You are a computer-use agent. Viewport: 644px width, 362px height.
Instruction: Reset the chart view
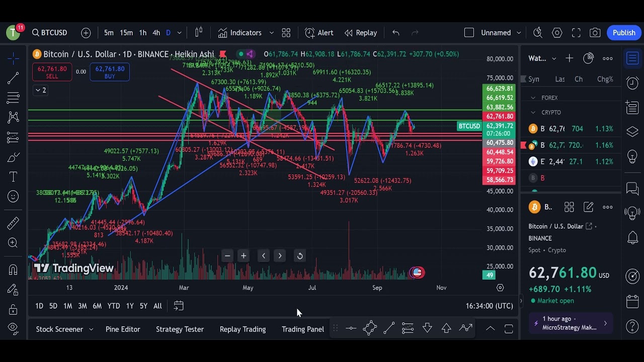pyautogui.click(x=300, y=256)
